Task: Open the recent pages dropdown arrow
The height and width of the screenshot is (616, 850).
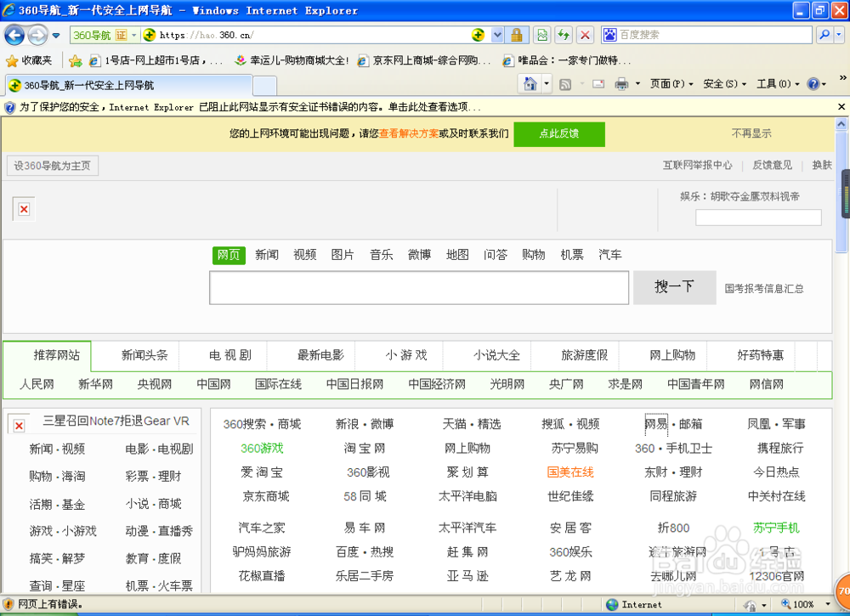Action: (56, 36)
